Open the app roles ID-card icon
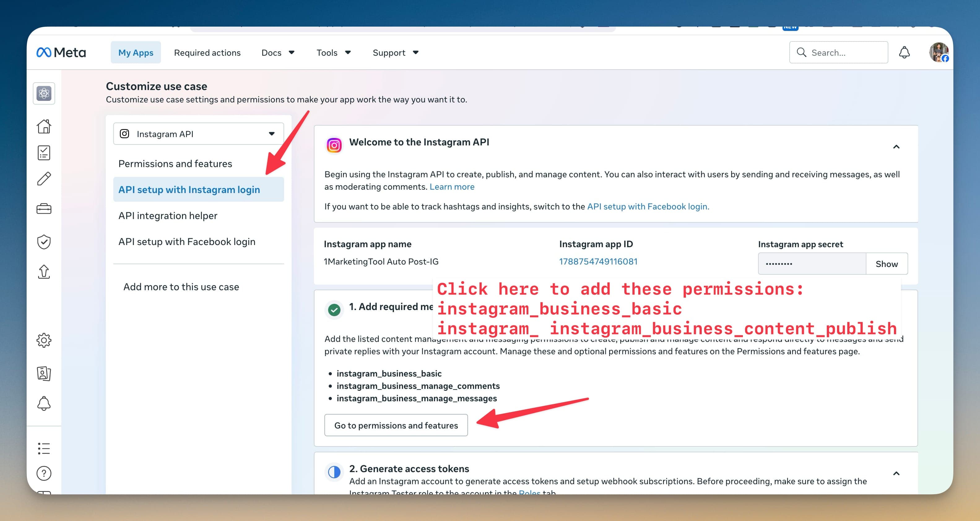Screen dimensions: 980x521 click(x=44, y=373)
